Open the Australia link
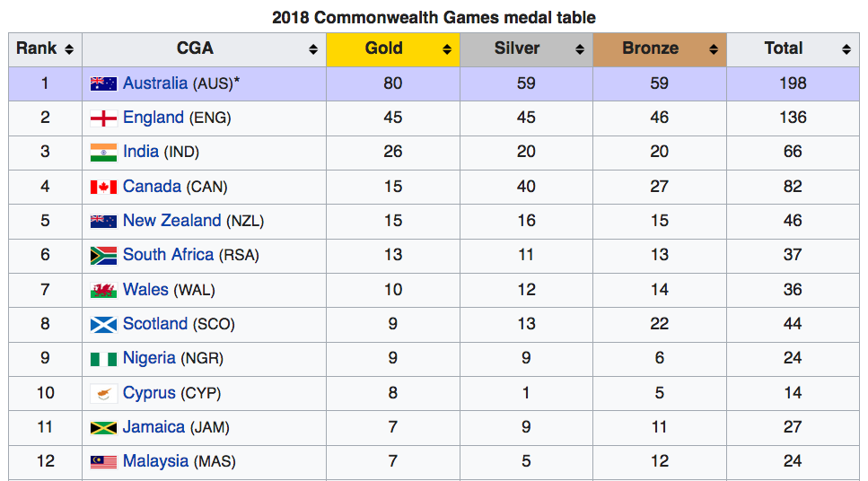The image size is (868, 481). (155, 83)
